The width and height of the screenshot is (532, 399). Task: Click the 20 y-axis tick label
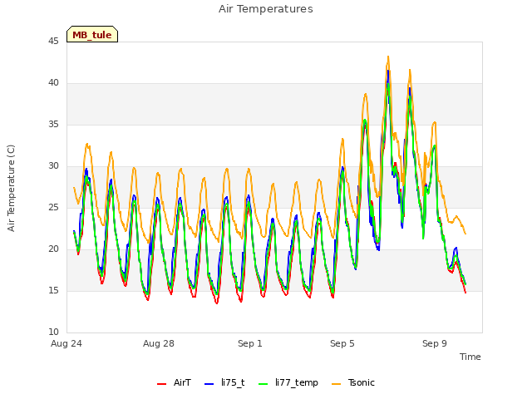click(53, 249)
